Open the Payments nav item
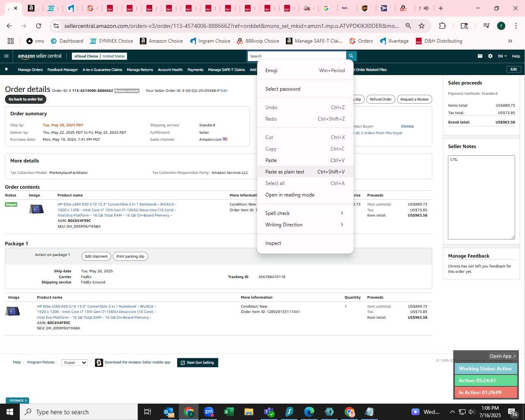 pyautogui.click(x=195, y=70)
